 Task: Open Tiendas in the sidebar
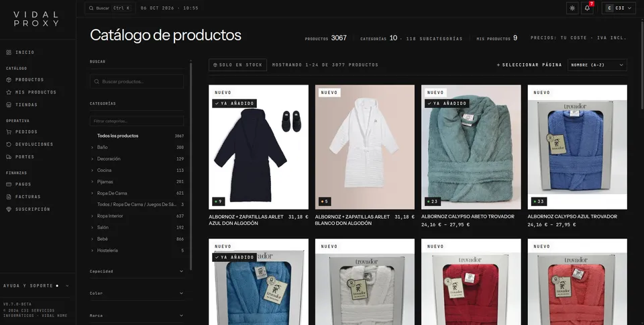26,105
